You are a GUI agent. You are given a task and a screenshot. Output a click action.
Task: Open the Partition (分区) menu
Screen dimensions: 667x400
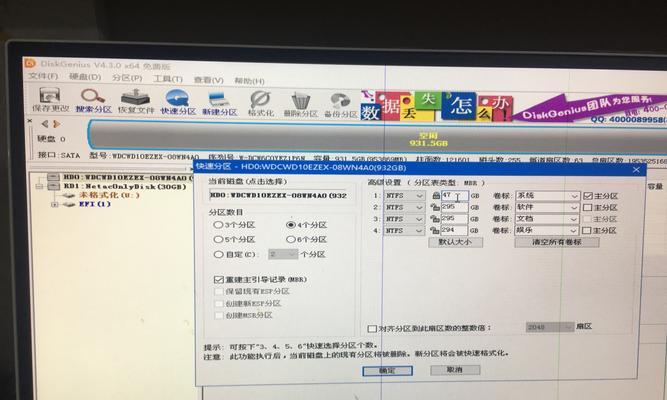tap(127, 78)
